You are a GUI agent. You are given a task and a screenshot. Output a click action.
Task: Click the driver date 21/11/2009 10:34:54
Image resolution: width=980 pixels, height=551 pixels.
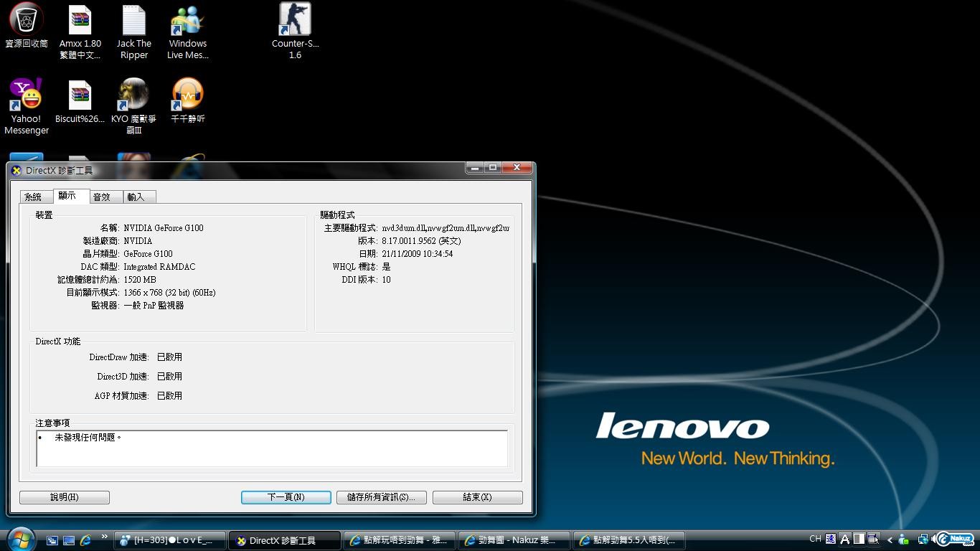(x=418, y=254)
